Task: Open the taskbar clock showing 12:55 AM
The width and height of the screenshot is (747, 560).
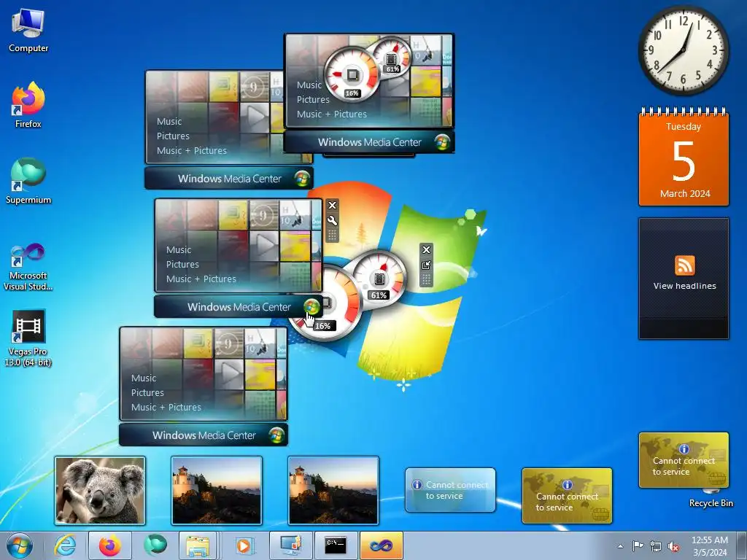Action: [x=710, y=546]
